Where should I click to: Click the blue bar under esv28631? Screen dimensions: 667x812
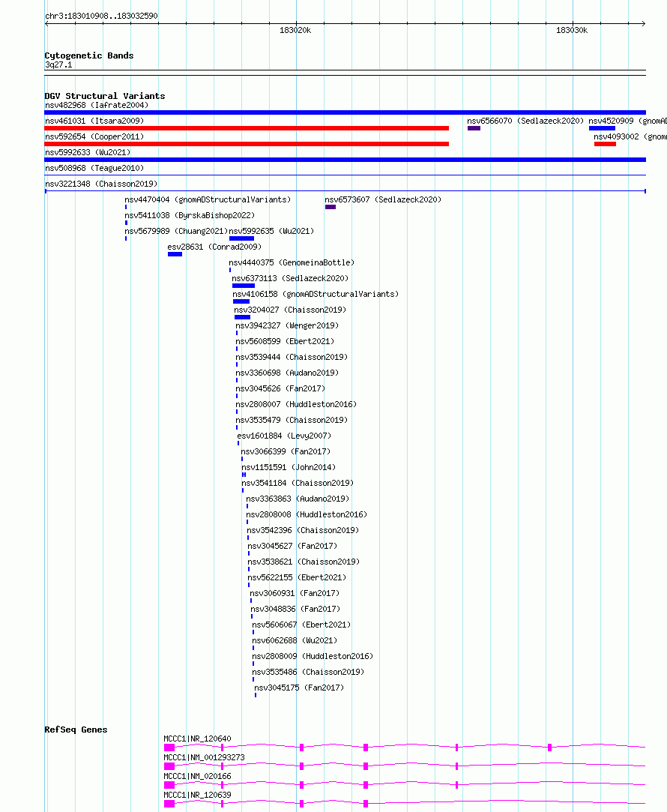click(x=175, y=254)
